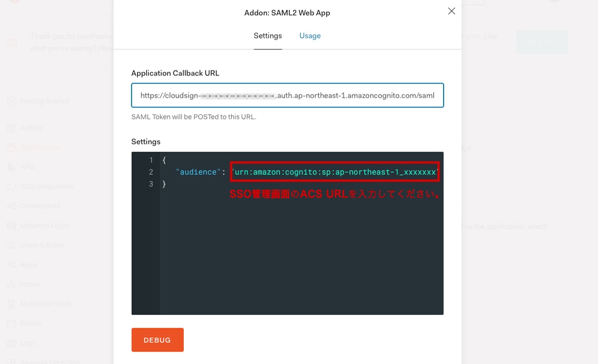Close the SAML2 Web App addon dialog

(x=452, y=11)
